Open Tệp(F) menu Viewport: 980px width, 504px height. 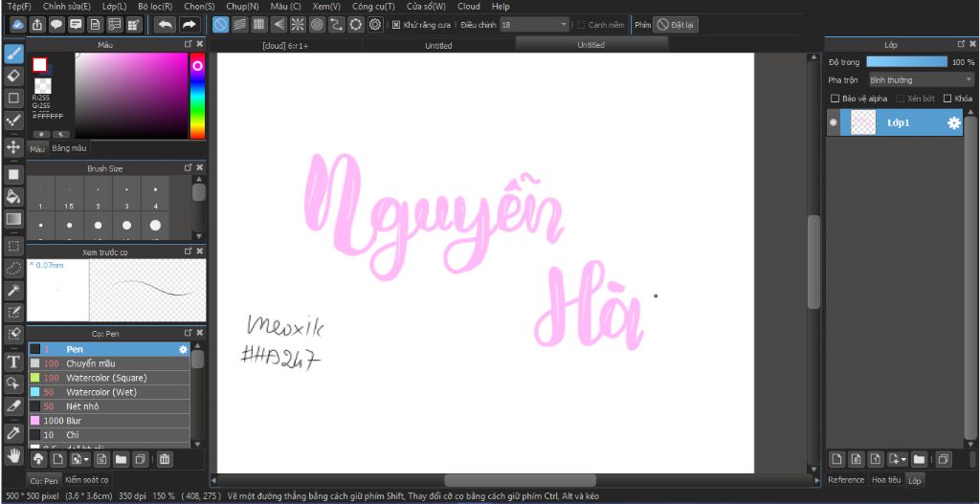pos(19,7)
